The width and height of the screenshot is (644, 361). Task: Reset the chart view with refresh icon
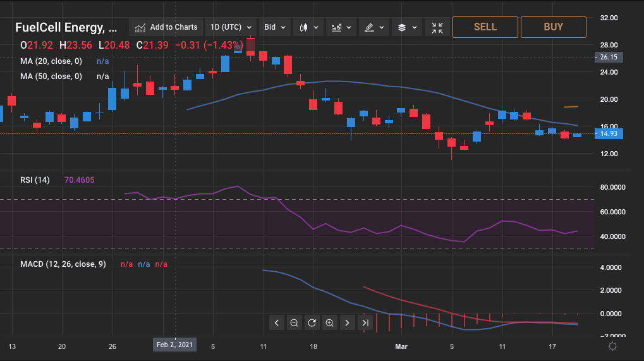pyautogui.click(x=312, y=323)
